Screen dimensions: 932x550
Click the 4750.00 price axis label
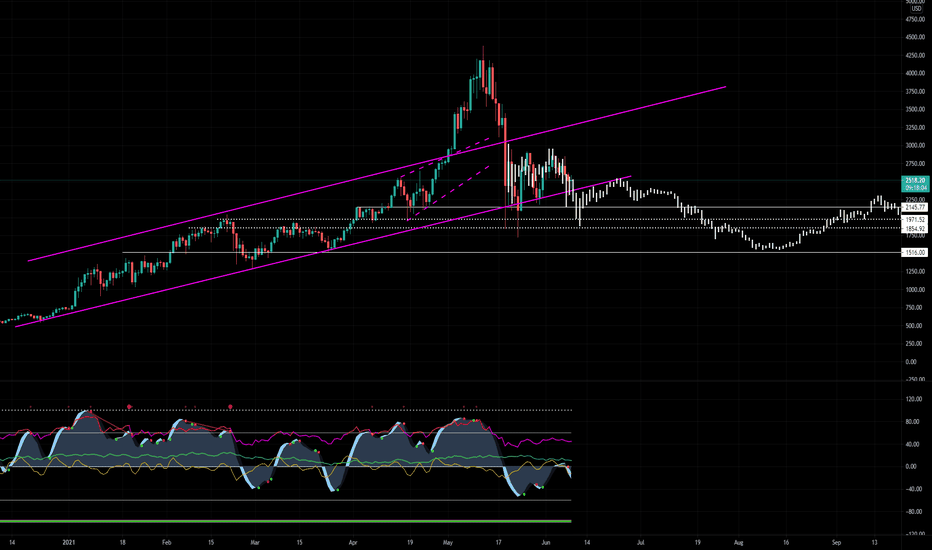[915, 20]
